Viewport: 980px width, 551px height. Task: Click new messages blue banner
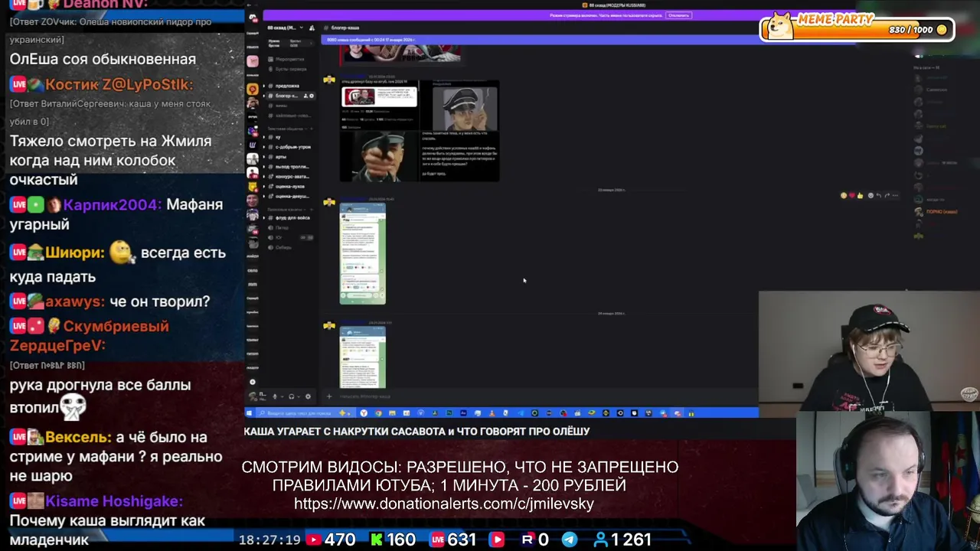[590, 40]
